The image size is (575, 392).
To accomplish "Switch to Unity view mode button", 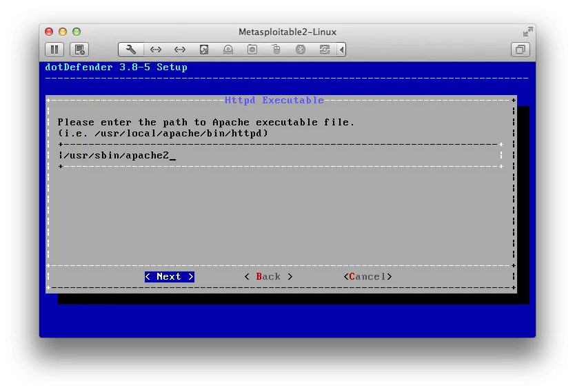I will coord(521,50).
